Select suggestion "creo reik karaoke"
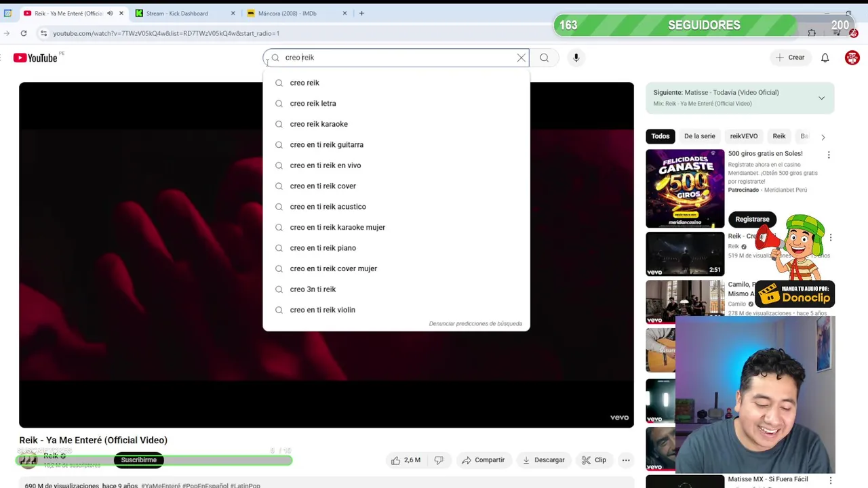Screen dimensions: 868x488 pos(396,124)
